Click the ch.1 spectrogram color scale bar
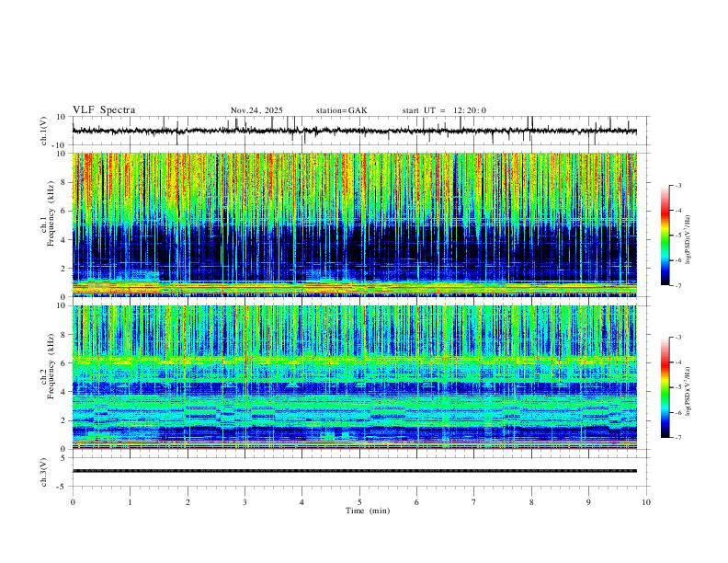The width and height of the screenshot is (728, 563). [665, 236]
